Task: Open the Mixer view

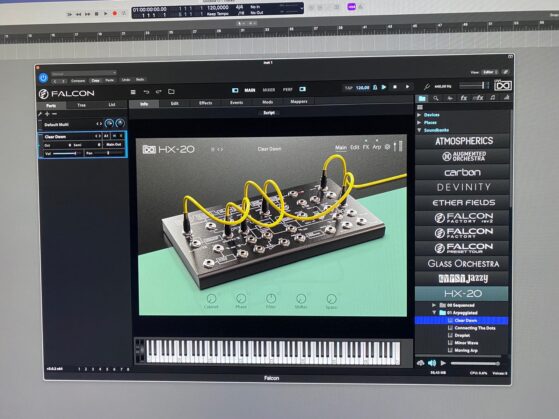Action: 268,90
